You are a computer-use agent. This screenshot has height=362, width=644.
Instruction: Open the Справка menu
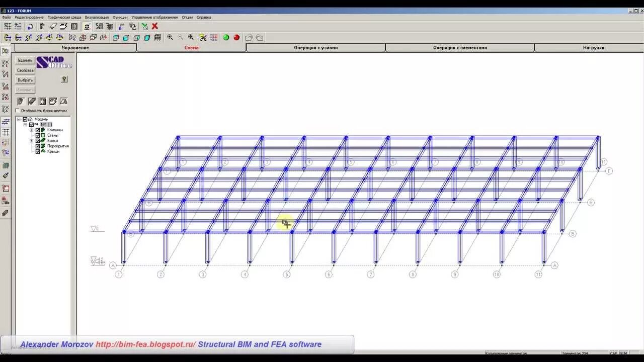tap(204, 17)
